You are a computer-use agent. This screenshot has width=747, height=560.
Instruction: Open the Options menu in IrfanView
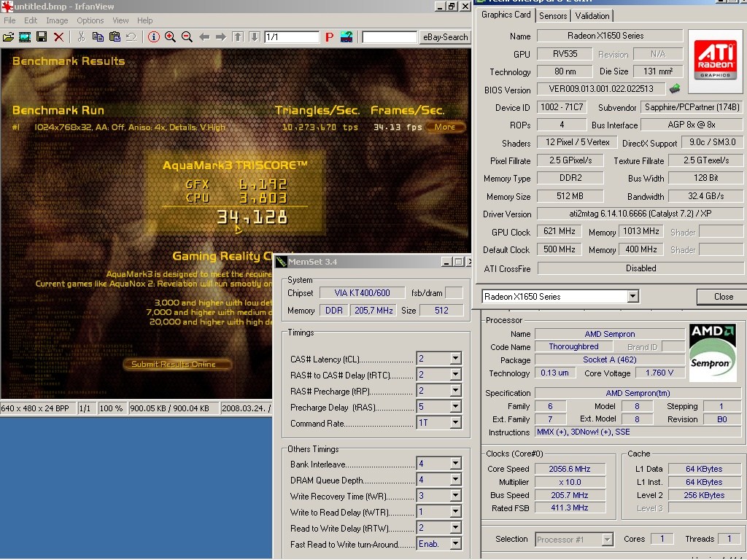[x=90, y=20]
